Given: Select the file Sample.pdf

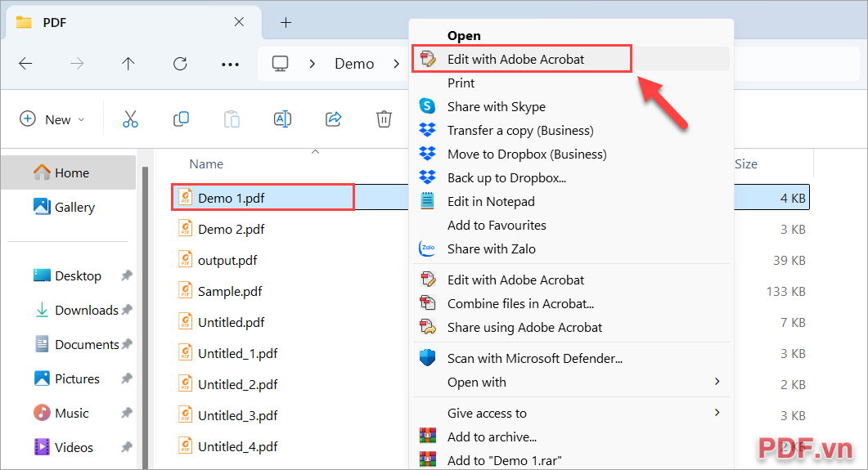Looking at the screenshot, I should click(x=230, y=291).
